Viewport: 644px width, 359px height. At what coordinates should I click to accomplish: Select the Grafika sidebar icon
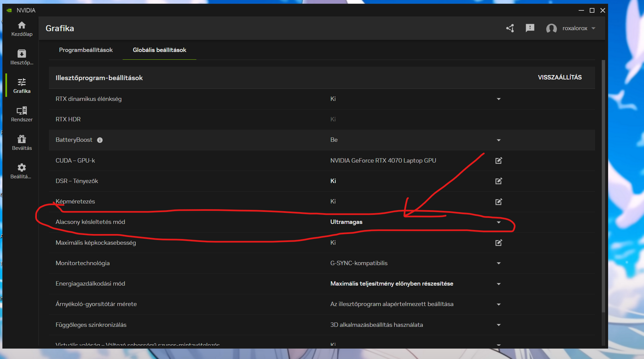pyautogui.click(x=22, y=82)
